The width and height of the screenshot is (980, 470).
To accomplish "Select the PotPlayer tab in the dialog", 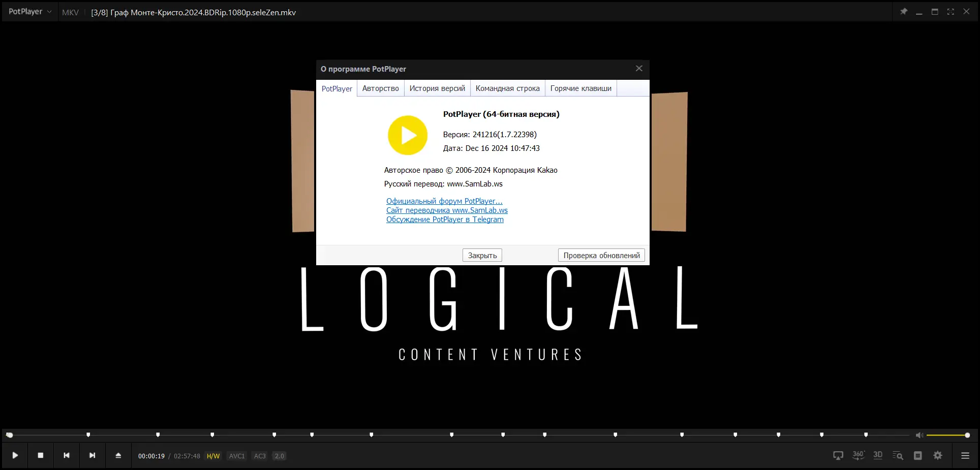I will 336,88.
